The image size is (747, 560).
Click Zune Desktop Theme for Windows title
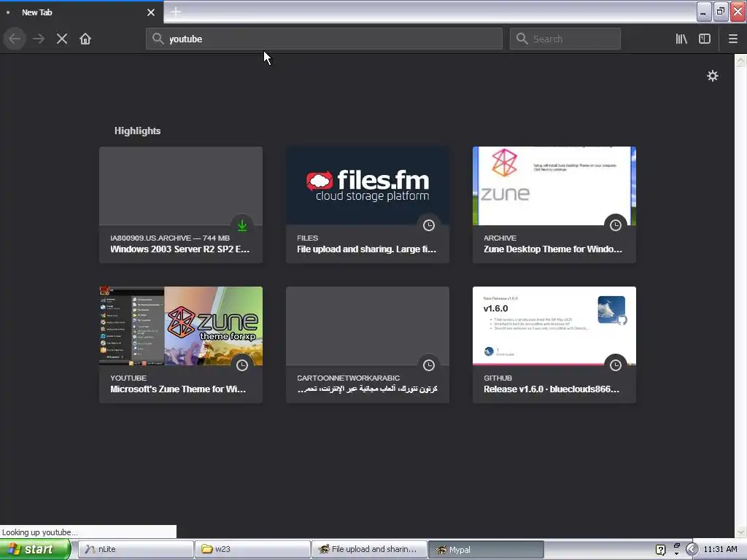tap(553, 249)
